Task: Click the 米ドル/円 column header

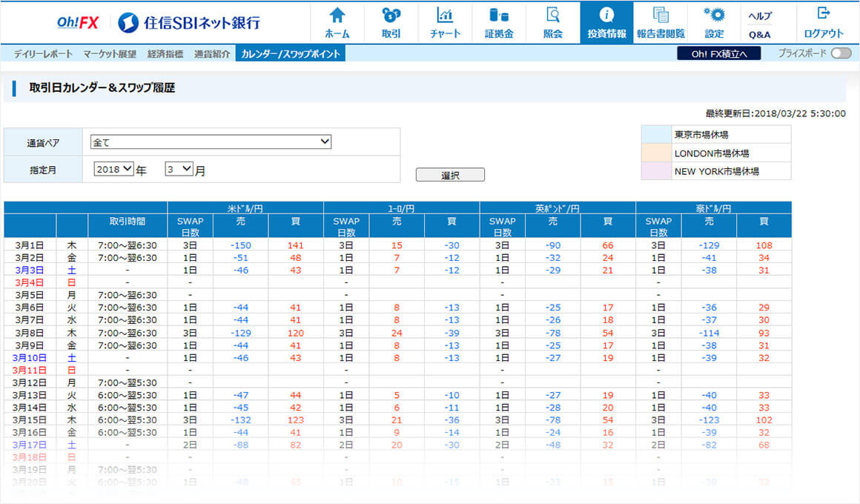Action: click(x=245, y=208)
